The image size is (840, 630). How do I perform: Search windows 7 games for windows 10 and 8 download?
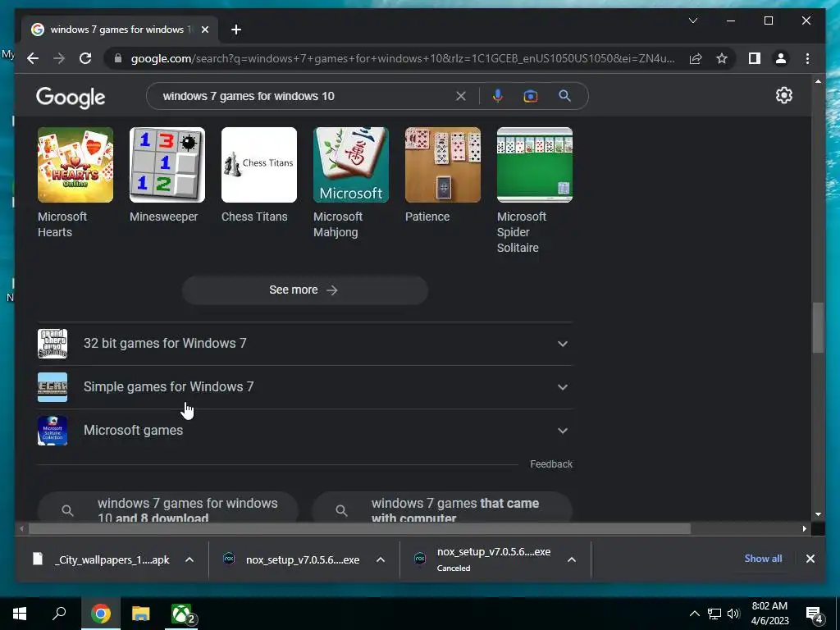(167, 507)
